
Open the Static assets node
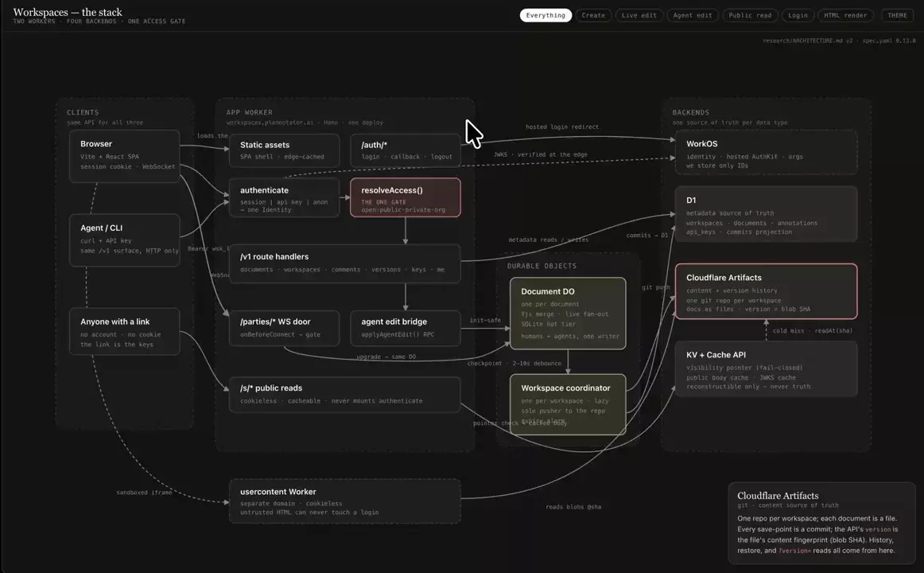pyautogui.click(x=284, y=150)
